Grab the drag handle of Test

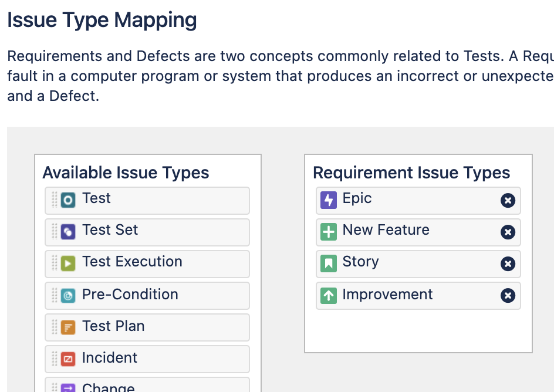(55, 200)
